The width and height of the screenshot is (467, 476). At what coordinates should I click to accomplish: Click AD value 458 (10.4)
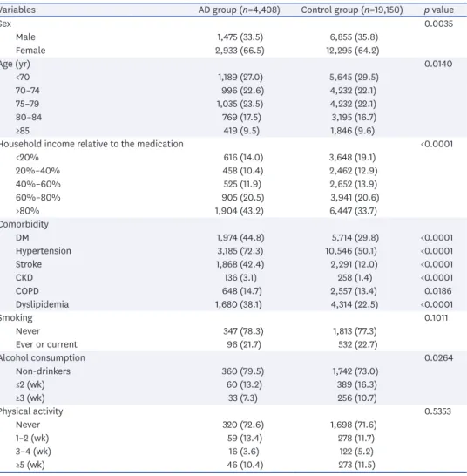[x=243, y=171]
